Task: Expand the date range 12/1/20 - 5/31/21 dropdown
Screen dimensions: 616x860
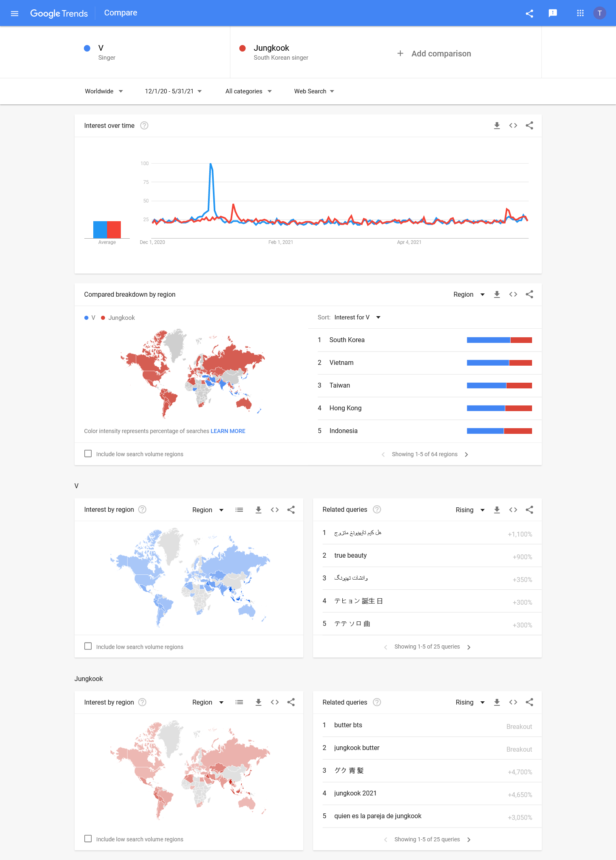Action: pos(173,91)
